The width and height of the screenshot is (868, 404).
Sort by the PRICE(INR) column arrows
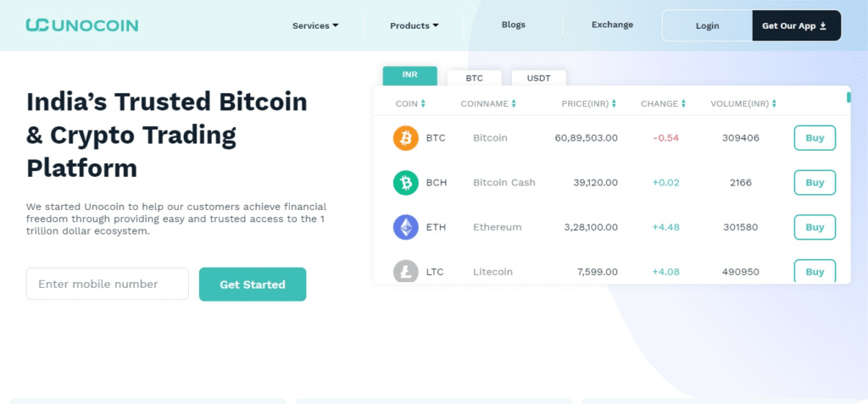615,104
